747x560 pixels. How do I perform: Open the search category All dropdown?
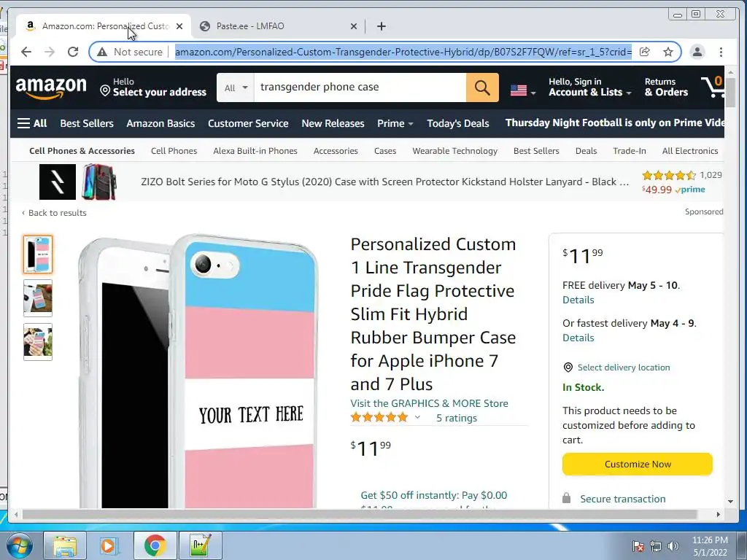coord(236,87)
